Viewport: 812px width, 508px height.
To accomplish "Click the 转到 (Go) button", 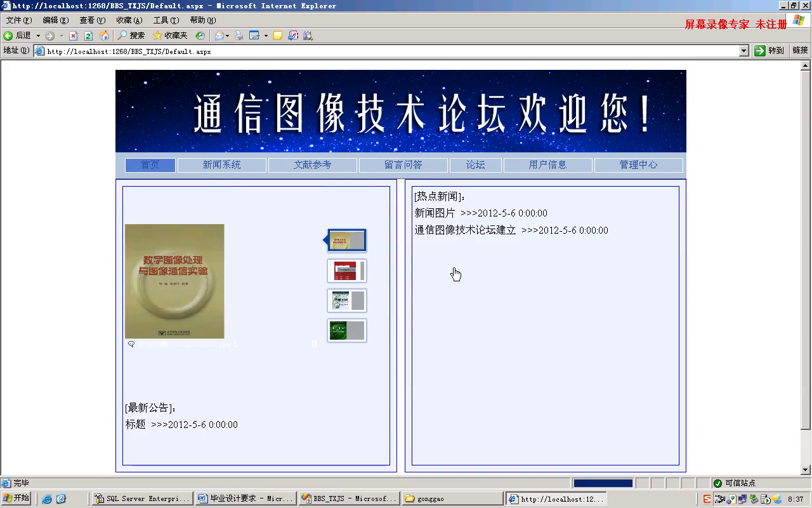I will 769,51.
